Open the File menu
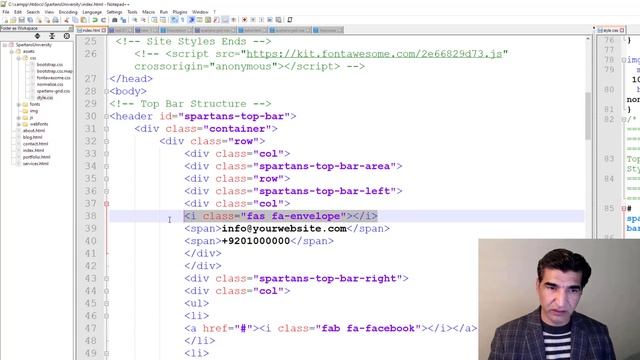Viewport: 640px width, 360px height. pos(6,12)
